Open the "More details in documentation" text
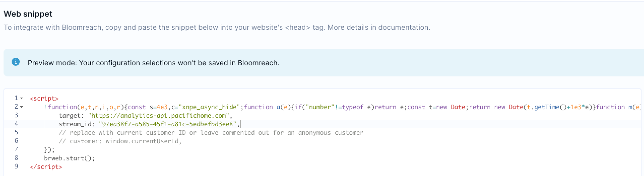 (379, 27)
